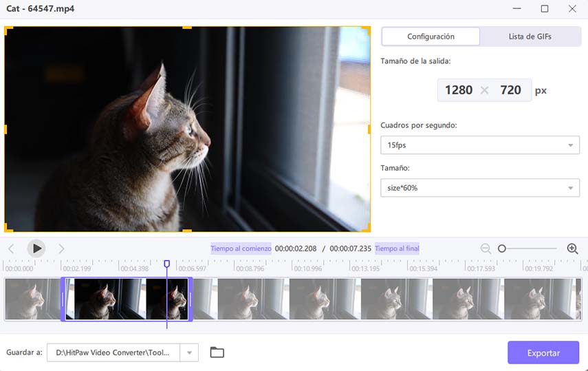The width and height of the screenshot is (588, 371).
Task: Click ruler label 00:00.000
Action: click(x=19, y=268)
